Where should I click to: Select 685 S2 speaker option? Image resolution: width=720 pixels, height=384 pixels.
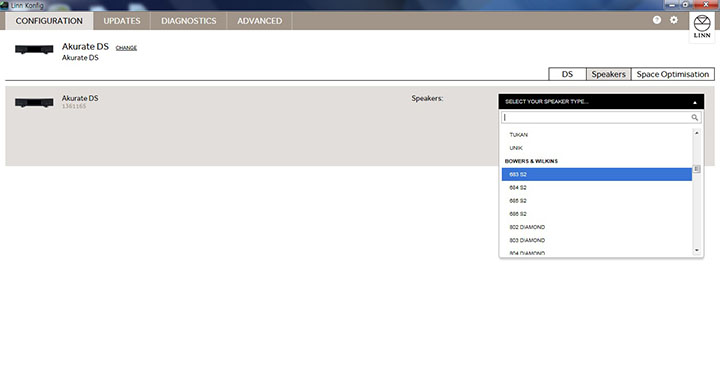596,201
